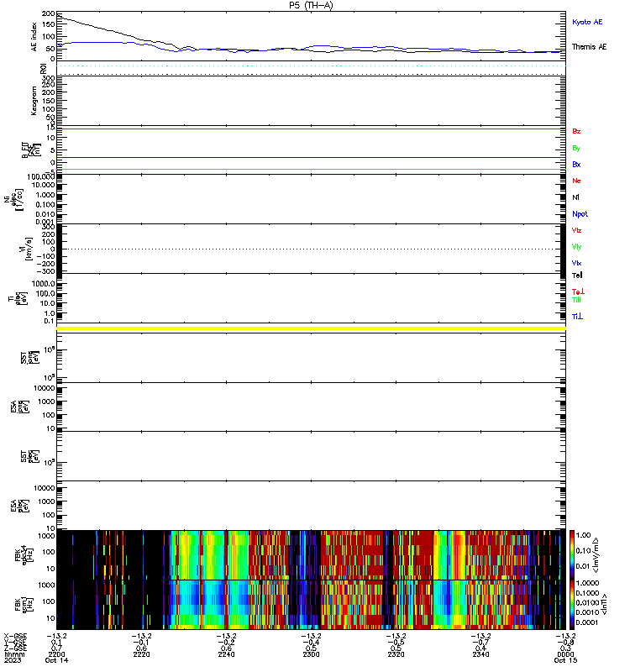This screenshot has height=672, width=630.
Task: Click the 2320 time tick label
Action: coord(396,654)
